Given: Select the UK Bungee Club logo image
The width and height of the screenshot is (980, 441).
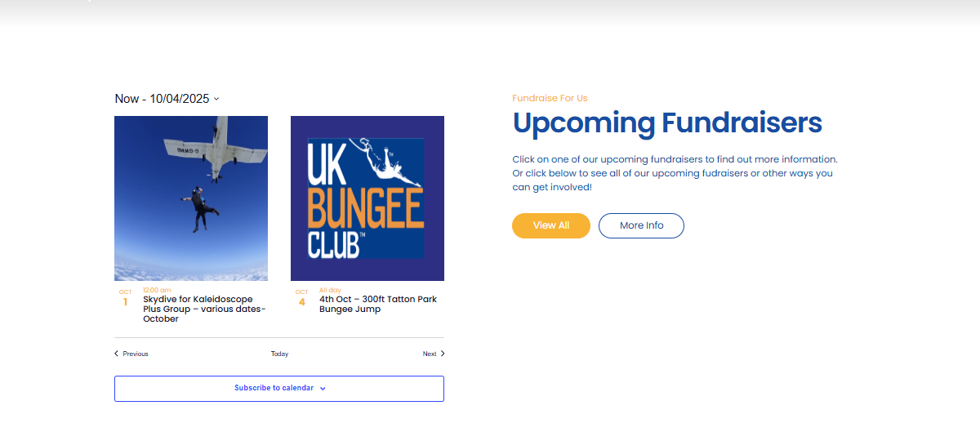Looking at the screenshot, I should point(367,198).
